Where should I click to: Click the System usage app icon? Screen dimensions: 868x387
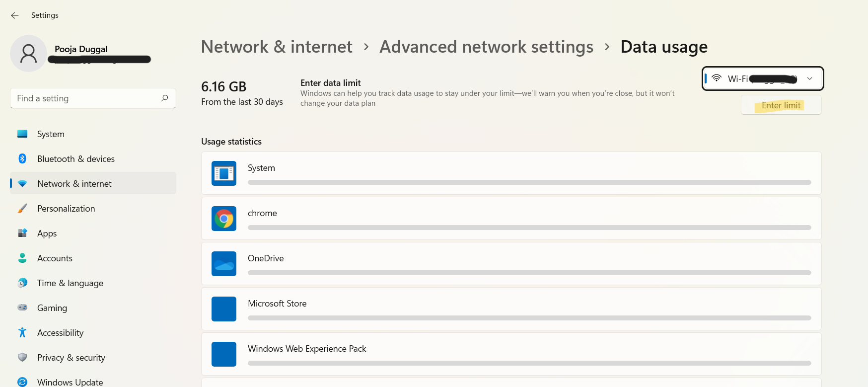[x=224, y=173]
